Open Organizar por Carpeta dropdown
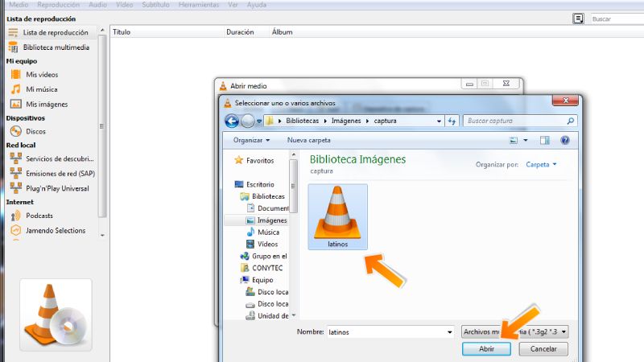The height and width of the screenshot is (362, 644). click(x=541, y=164)
